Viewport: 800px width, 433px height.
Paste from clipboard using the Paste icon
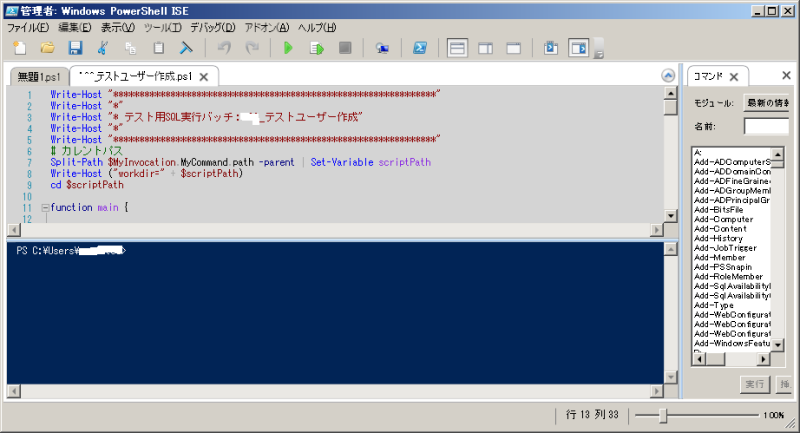[159, 48]
